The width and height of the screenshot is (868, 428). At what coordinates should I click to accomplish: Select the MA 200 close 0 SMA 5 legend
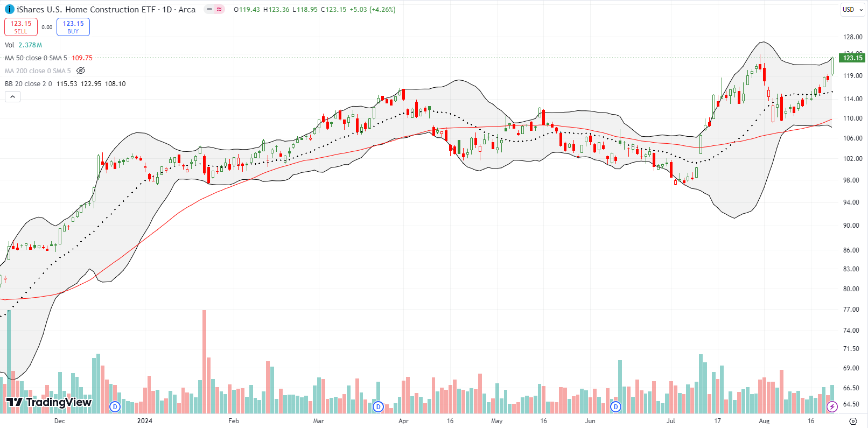[x=38, y=71]
